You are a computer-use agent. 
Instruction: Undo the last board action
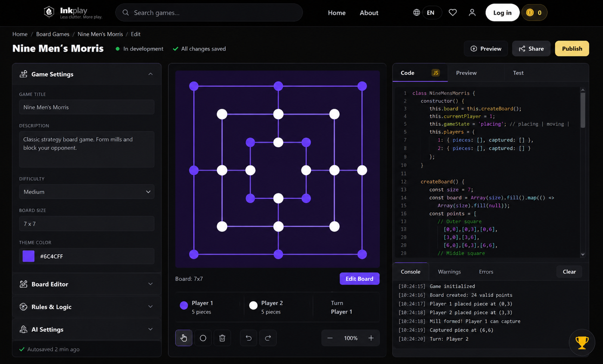click(248, 338)
